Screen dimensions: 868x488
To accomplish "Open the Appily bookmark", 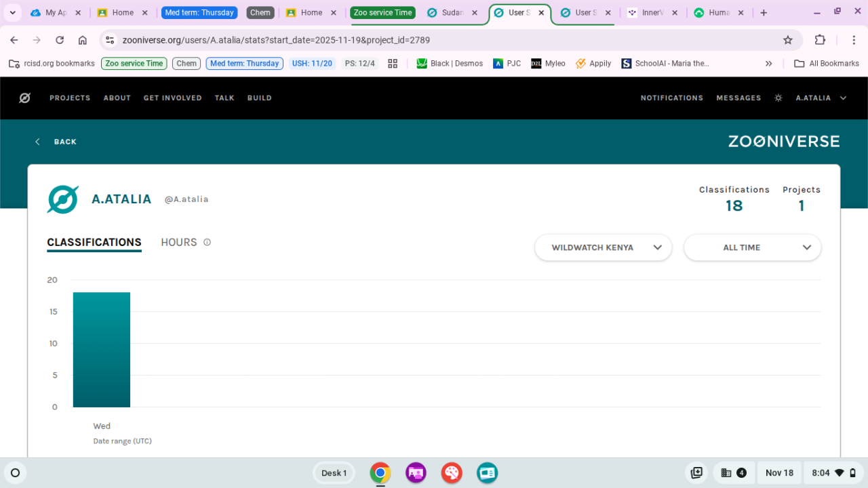I will pos(593,64).
